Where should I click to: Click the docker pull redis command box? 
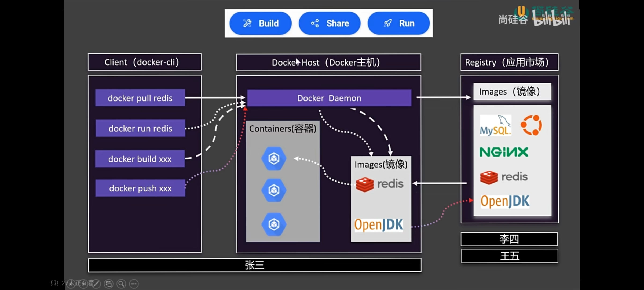tap(140, 98)
